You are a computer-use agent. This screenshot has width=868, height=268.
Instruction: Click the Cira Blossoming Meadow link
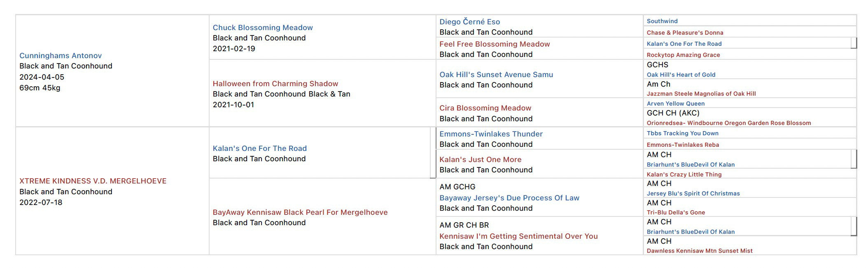pyautogui.click(x=485, y=108)
